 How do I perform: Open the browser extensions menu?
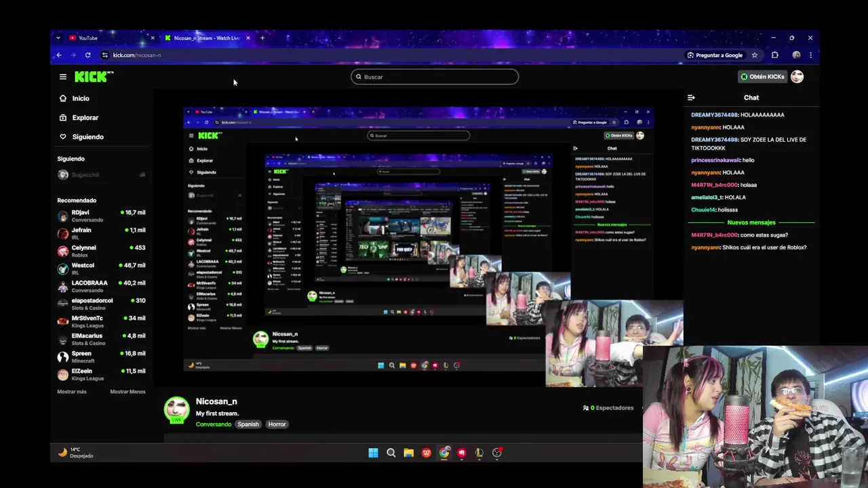tap(775, 55)
